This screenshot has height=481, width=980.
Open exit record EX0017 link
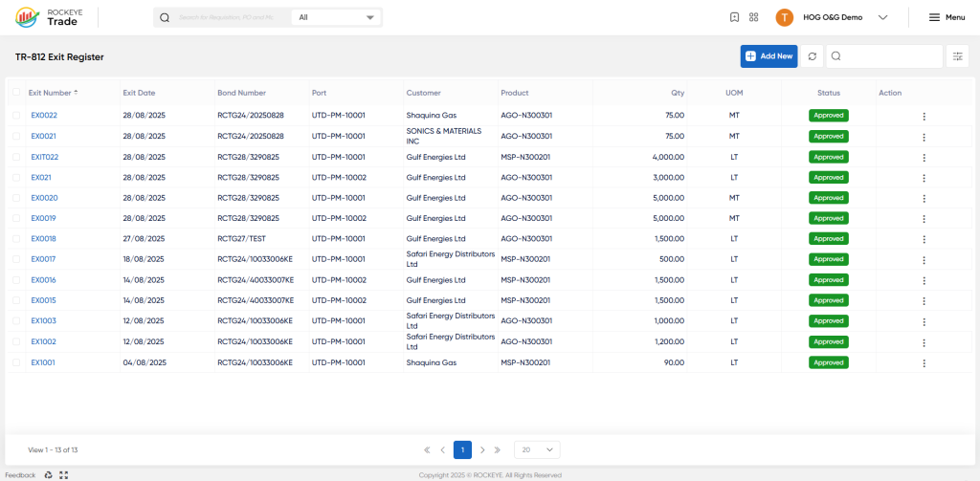[x=44, y=259]
